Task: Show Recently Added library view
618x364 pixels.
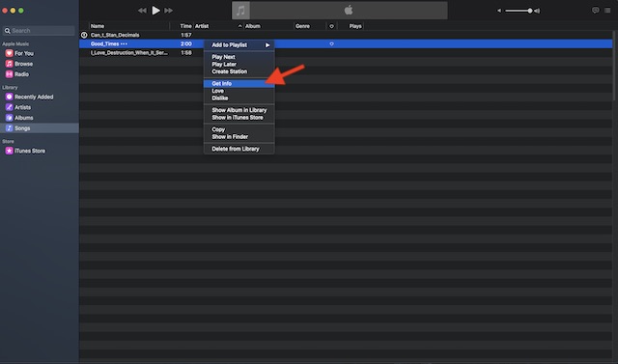Action: coord(34,97)
